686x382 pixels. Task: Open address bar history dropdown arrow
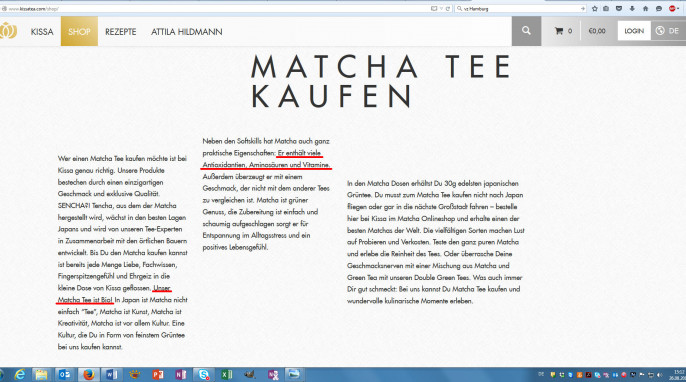[441, 8]
